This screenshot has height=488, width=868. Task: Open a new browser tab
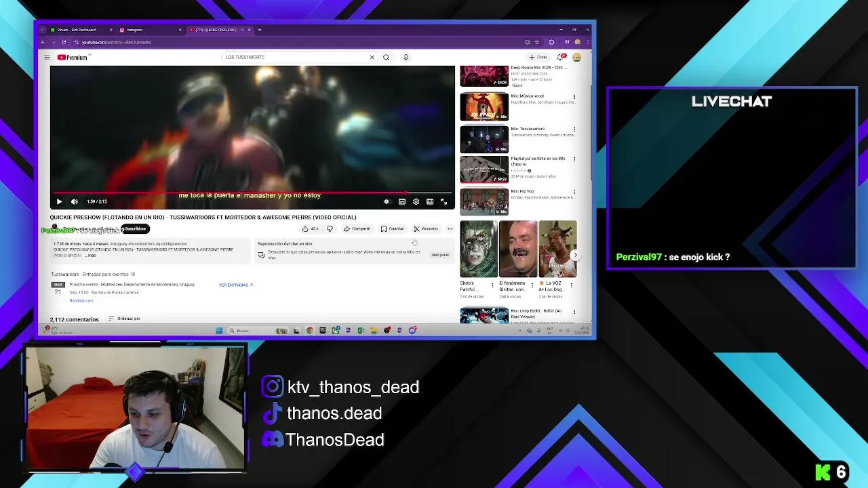click(260, 30)
